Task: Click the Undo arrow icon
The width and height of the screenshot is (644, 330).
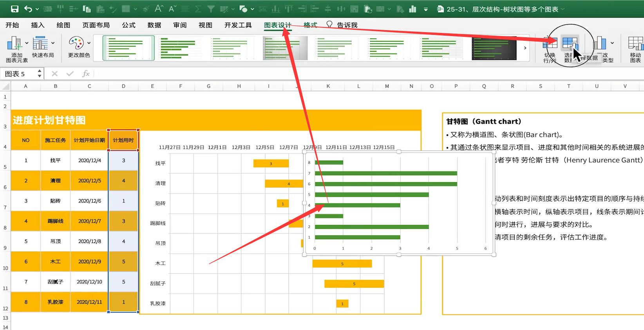Action: coord(28,9)
